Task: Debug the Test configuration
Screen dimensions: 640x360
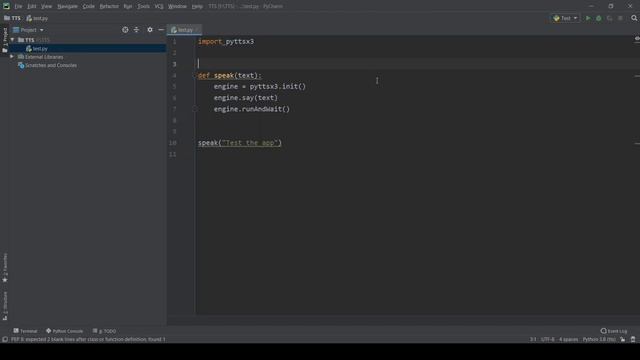Action: click(x=599, y=18)
